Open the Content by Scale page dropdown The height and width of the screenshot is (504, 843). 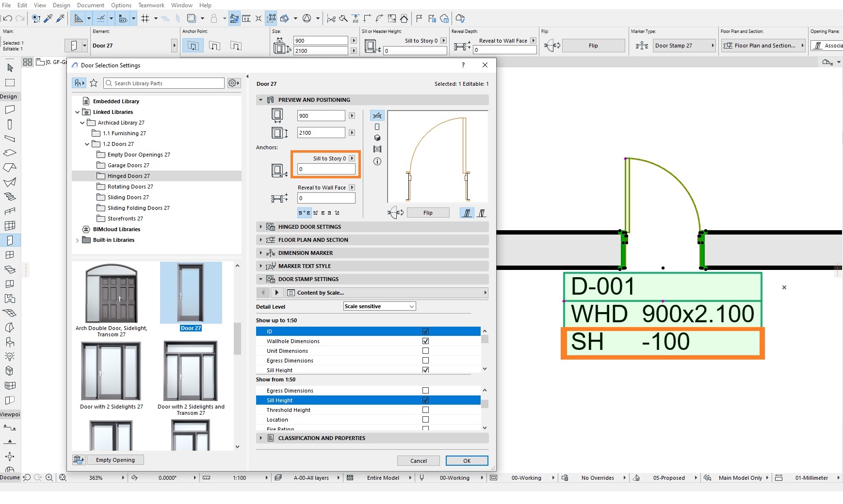click(x=387, y=293)
